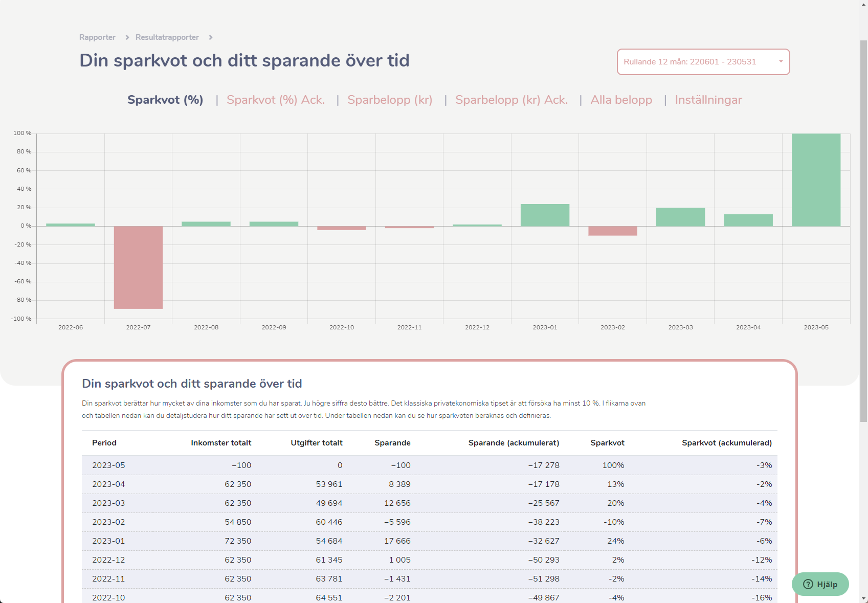Screen dimensions: 868x603
Task: Click the large red 2022-07 bar
Action: pos(138,267)
